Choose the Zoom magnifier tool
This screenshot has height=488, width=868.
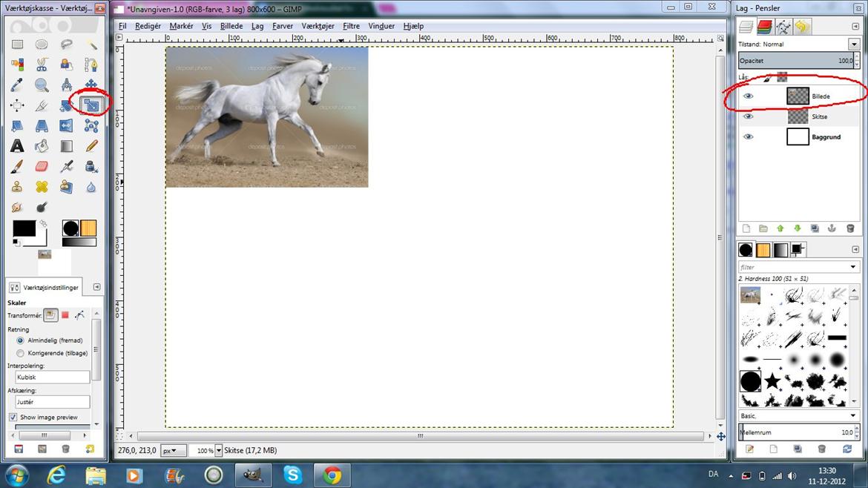(42, 85)
